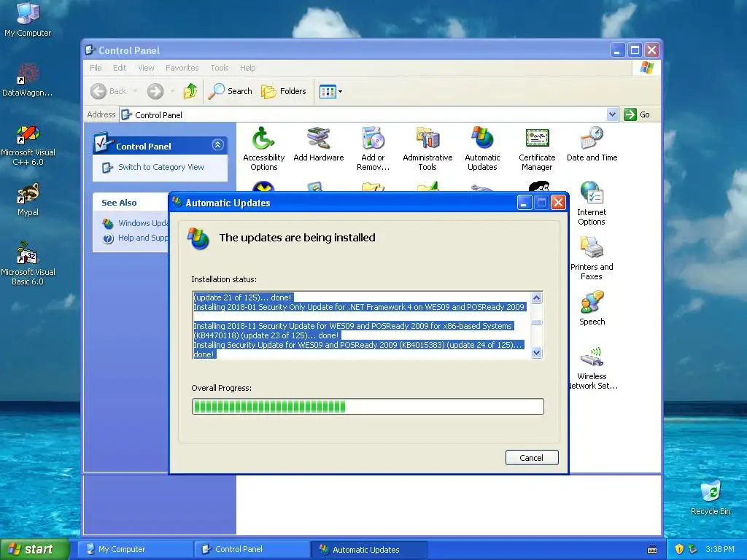747x560 pixels.
Task: Open Date and Time settings
Action: (592, 144)
